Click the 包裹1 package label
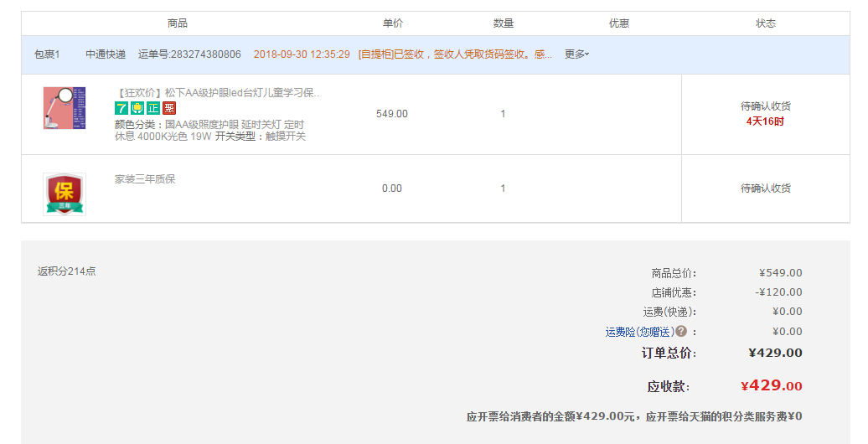Viewport: 868px width, 444px height. tap(47, 54)
